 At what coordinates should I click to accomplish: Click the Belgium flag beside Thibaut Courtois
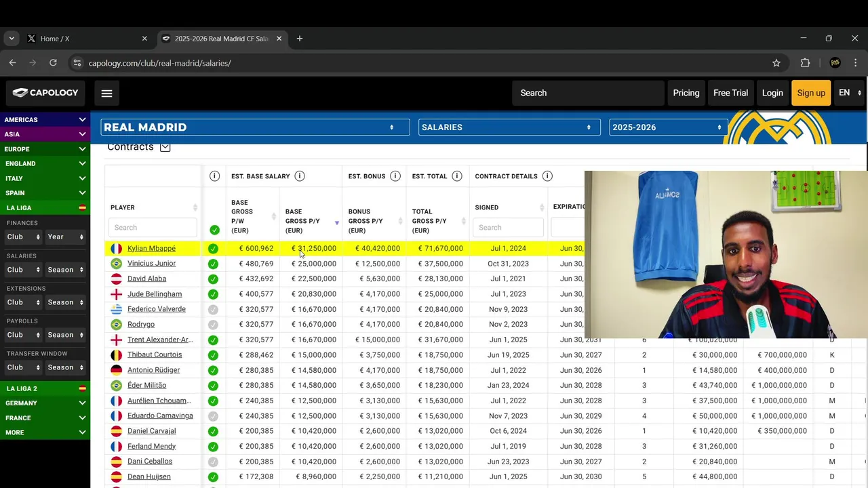(x=116, y=355)
